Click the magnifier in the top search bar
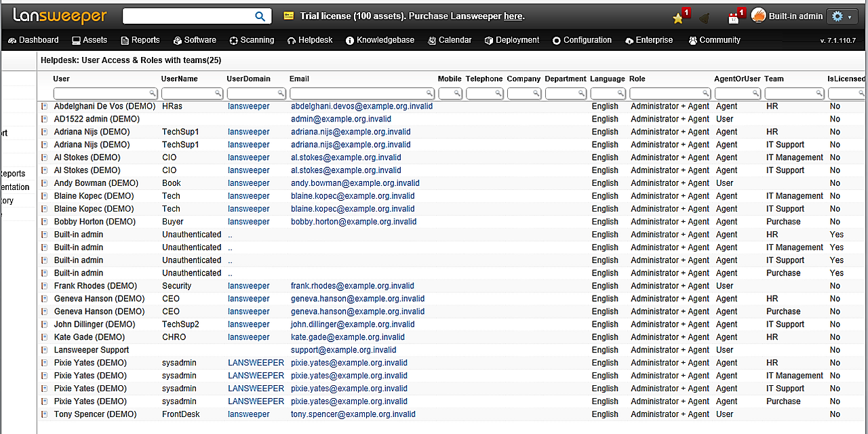Viewport: 868px width, 434px height. pyautogui.click(x=260, y=16)
